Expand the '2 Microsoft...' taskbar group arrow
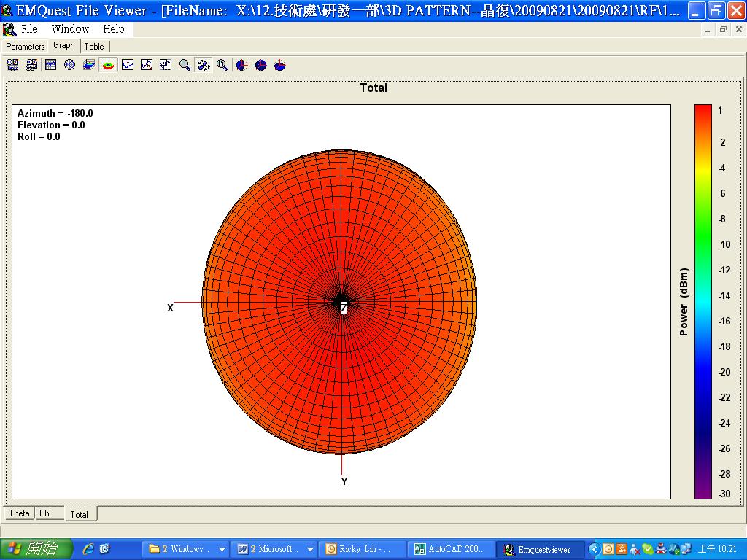The image size is (747, 560). (x=310, y=549)
